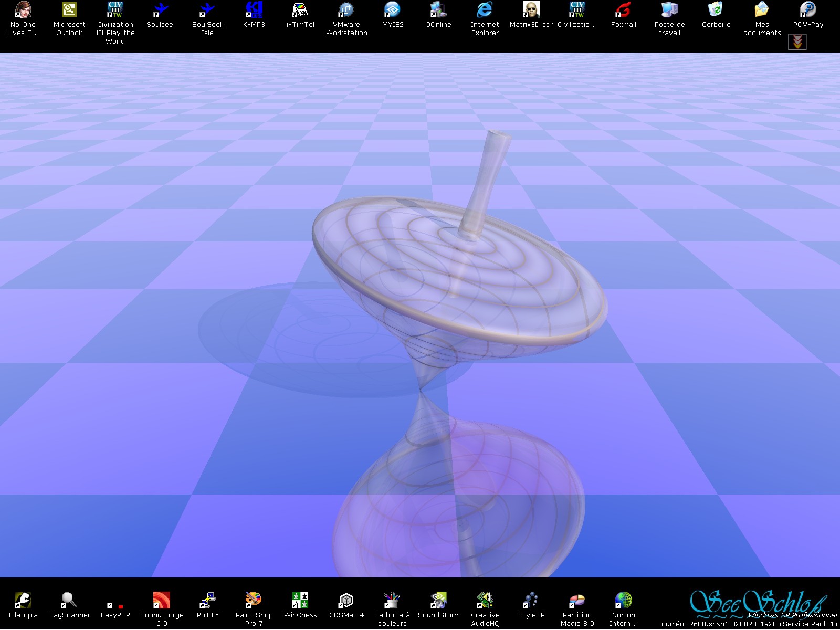Open the K-MP3 icon

tap(254, 9)
